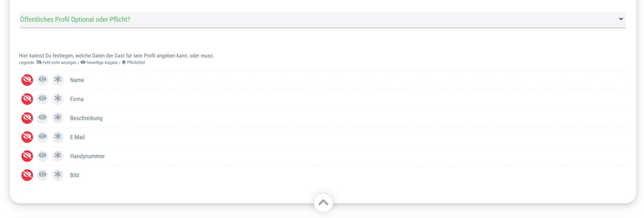Show Beschreibung as voluntary field

click(x=42, y=118)
